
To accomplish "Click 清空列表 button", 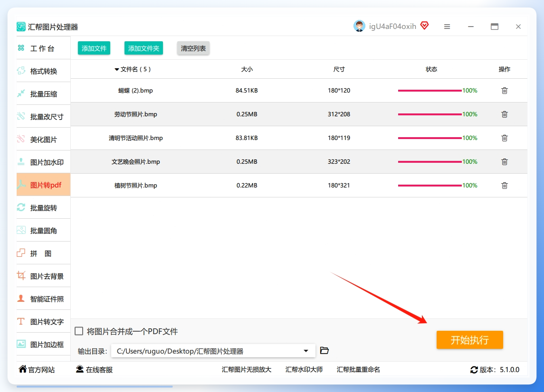I will tap(193, 48).
